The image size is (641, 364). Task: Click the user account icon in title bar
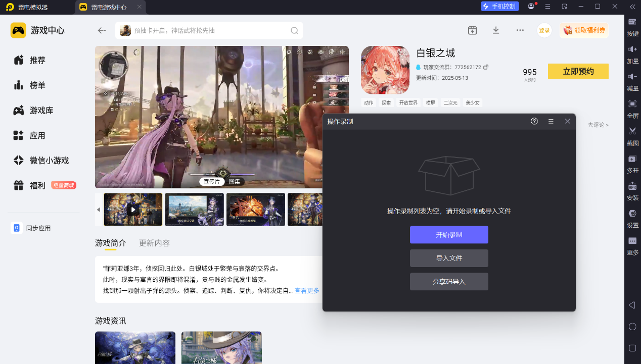(x=531, y=7)
